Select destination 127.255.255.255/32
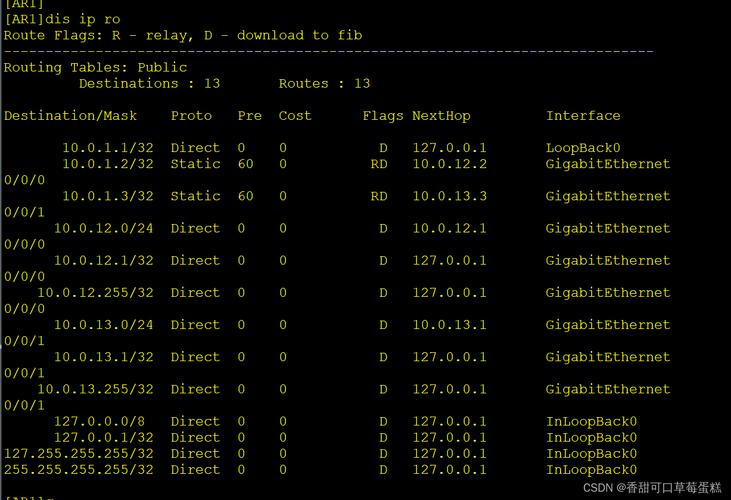Image resolution: width=731 pixels, height=500 pixels. [78, 453]
